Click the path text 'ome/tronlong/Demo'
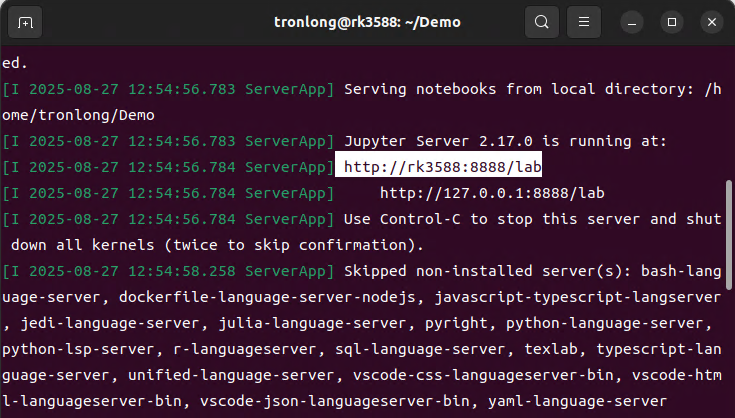Screen dimensions: 735x418 click(78, 115)
